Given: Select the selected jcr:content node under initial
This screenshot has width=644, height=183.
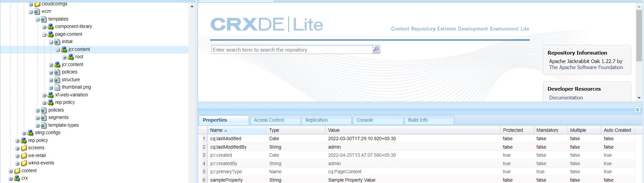Looking at the screenshot, I should [79, 50].
